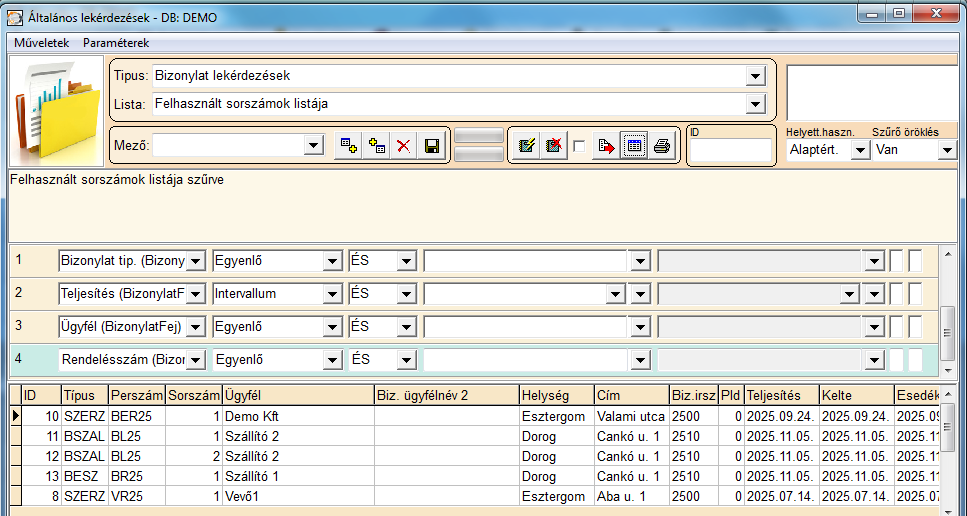967x516 pixels.
Task: Open the ÉS dropdown in filter row 3
Action: click(406, 327)
